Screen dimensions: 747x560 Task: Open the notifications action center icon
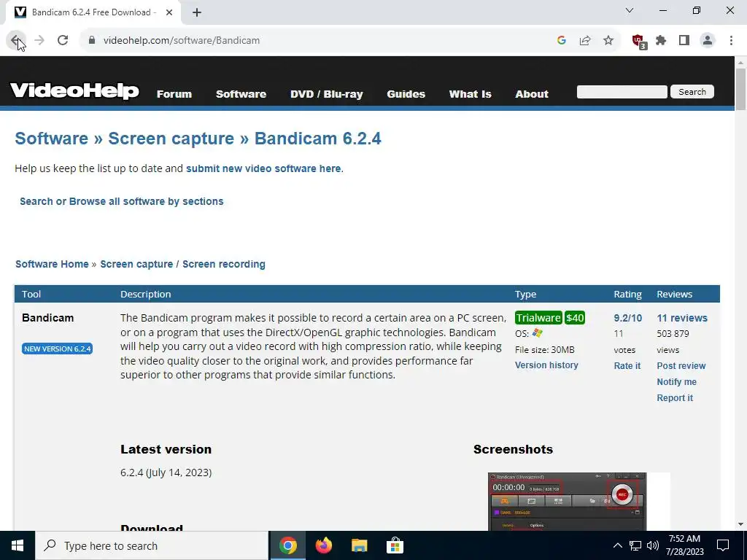(723, 545)
